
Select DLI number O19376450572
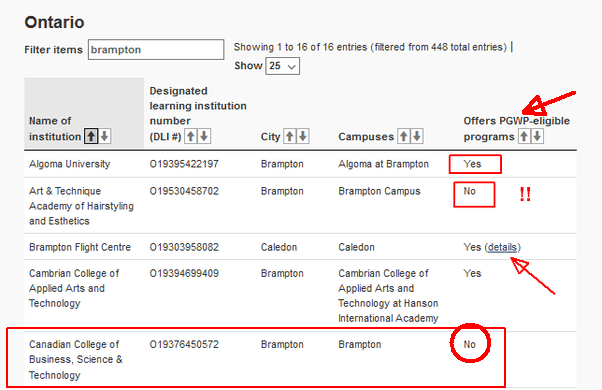[184, 344]
